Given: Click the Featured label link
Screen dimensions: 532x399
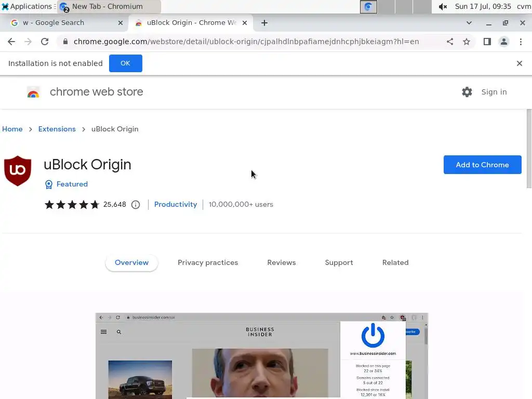Looking at the screenshot, I should 72,184.
